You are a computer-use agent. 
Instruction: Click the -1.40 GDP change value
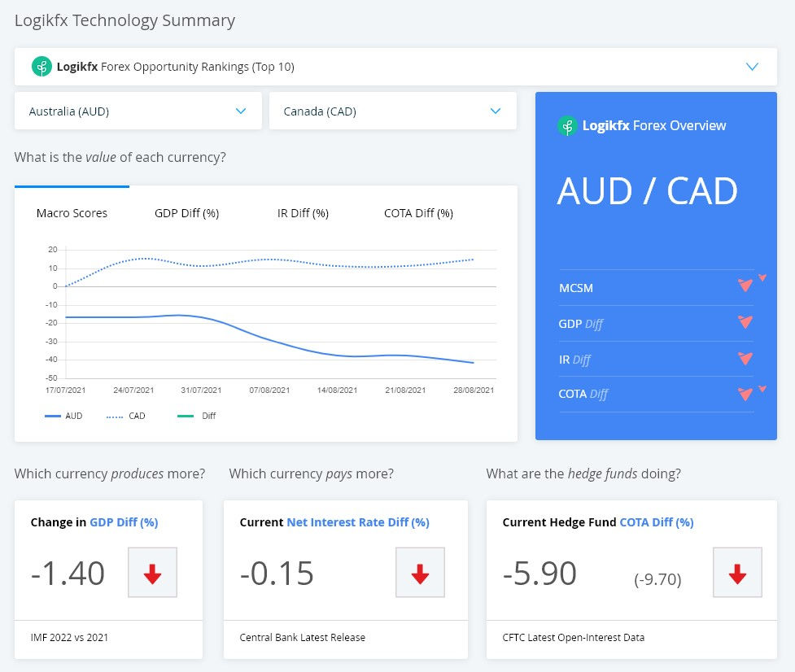point(68,574)
